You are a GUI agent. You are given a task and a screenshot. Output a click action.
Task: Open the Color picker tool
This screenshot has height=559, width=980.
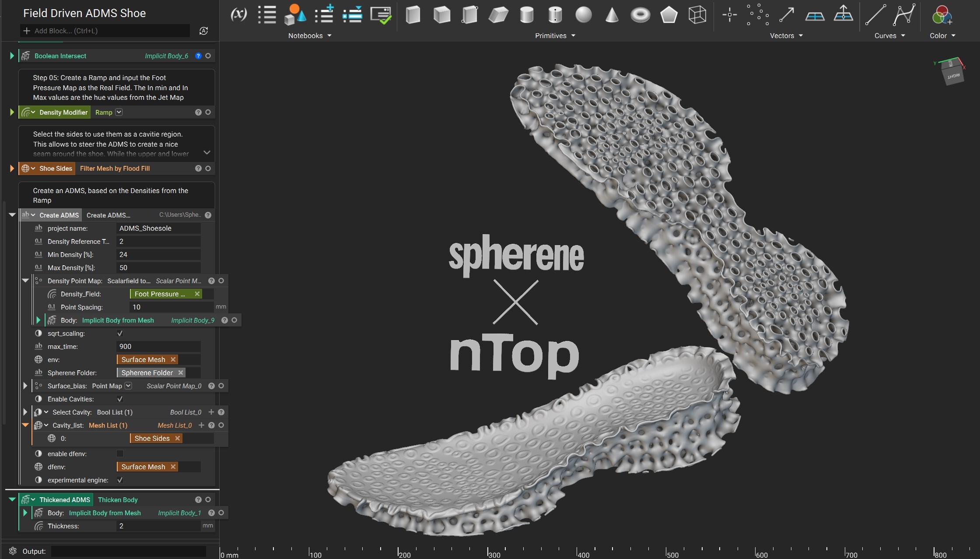coord(941,15)
